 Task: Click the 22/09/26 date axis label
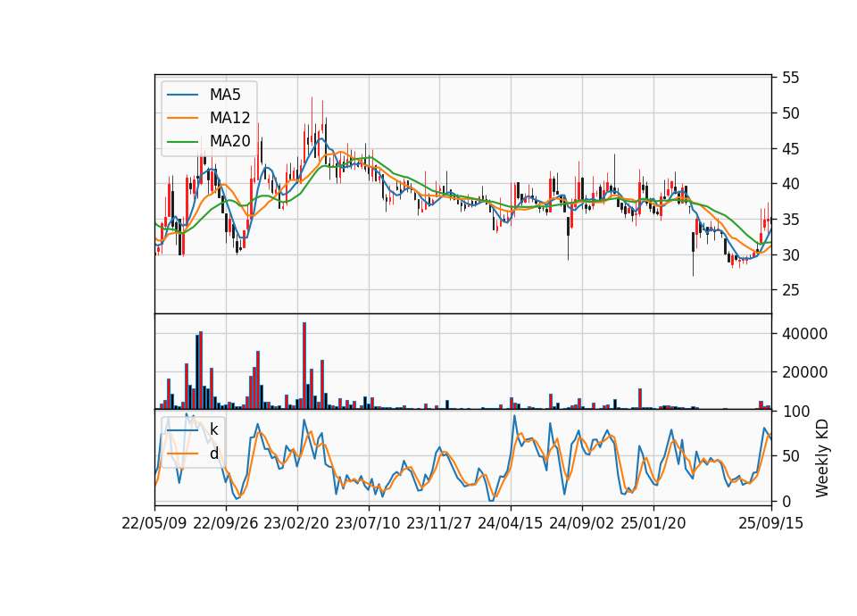coord(226,523)
